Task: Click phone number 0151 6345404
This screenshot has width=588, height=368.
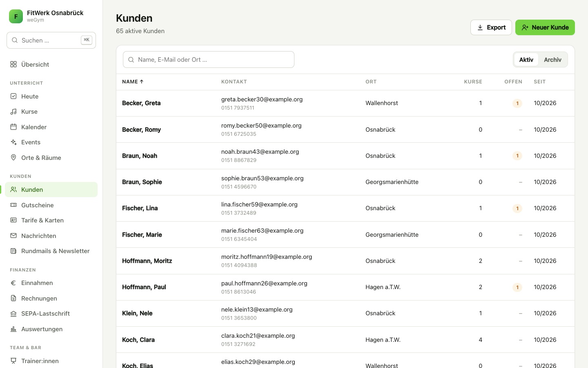Action: (x=239, y=239)
